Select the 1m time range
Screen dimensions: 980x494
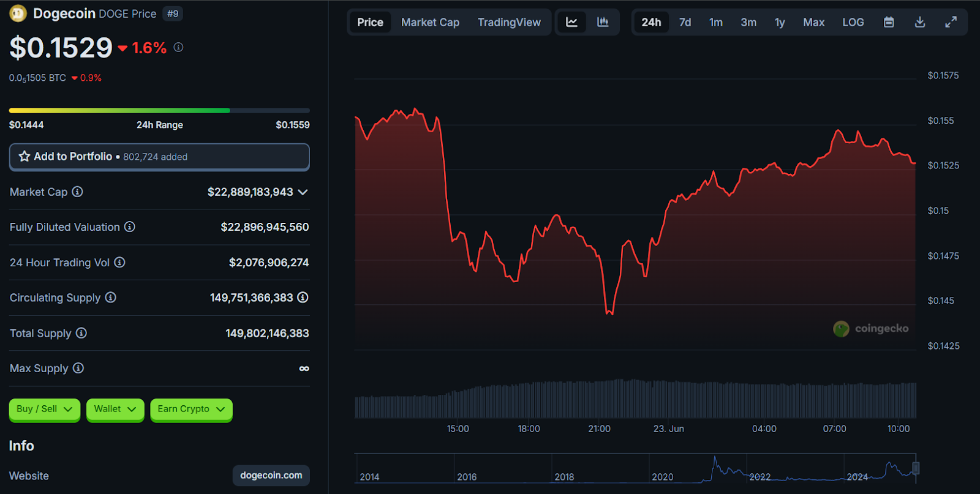click(716, 22)
